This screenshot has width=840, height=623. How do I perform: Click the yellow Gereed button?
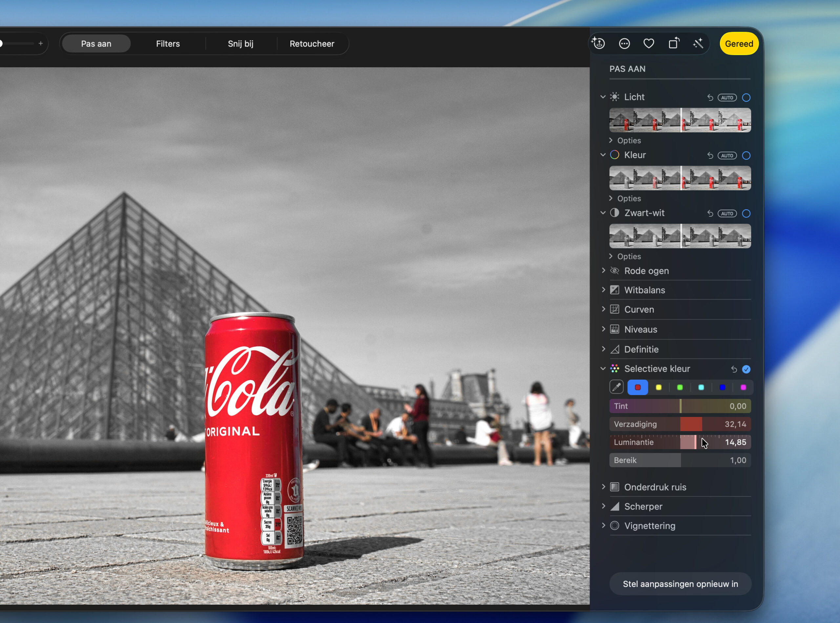click(739, 44)
